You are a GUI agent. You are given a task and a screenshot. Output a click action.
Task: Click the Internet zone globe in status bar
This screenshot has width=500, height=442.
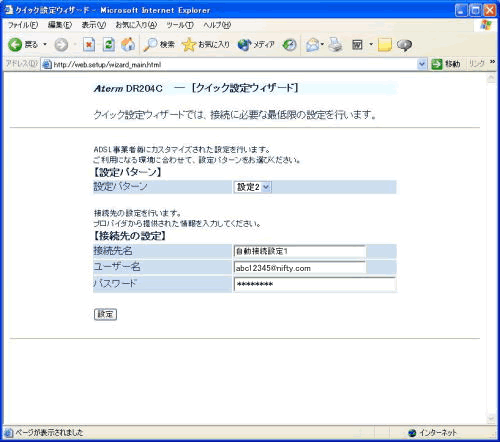(x=412, y=433)
